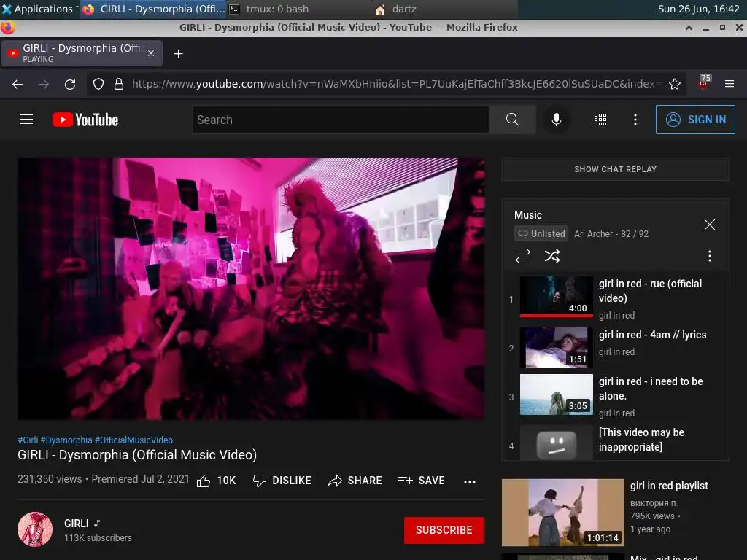Open more actions ellipsis beside SAVE
The image size is (747, 560).
[x=470, y=481]
